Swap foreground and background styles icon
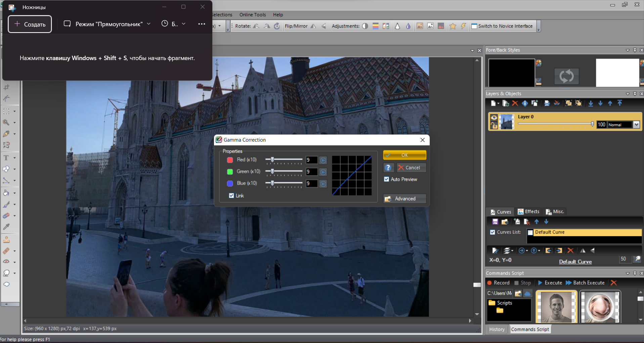The width and height of the screenshot is (644, 343). pyautogui.click(x=566, y=76)
